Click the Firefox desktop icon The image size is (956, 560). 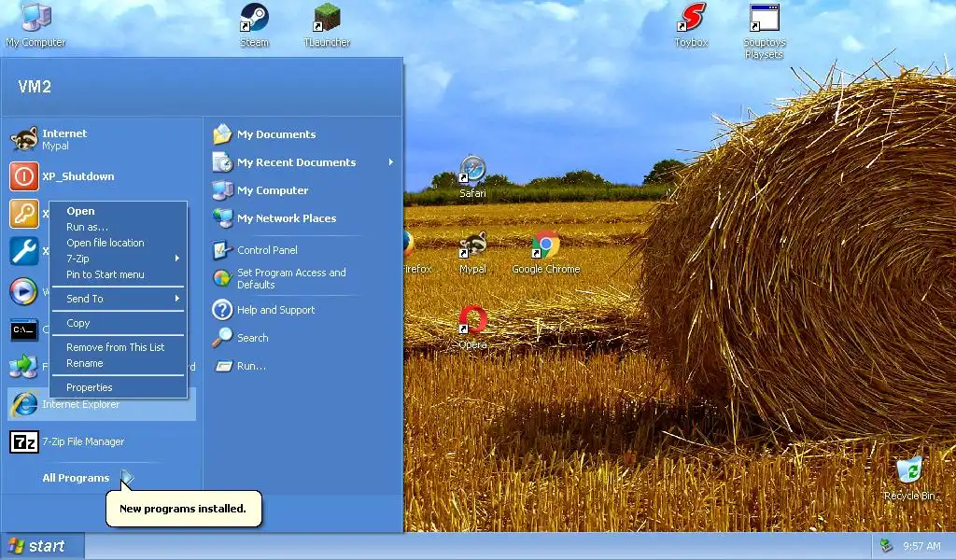pyautogui.click(x=417, y=252)
